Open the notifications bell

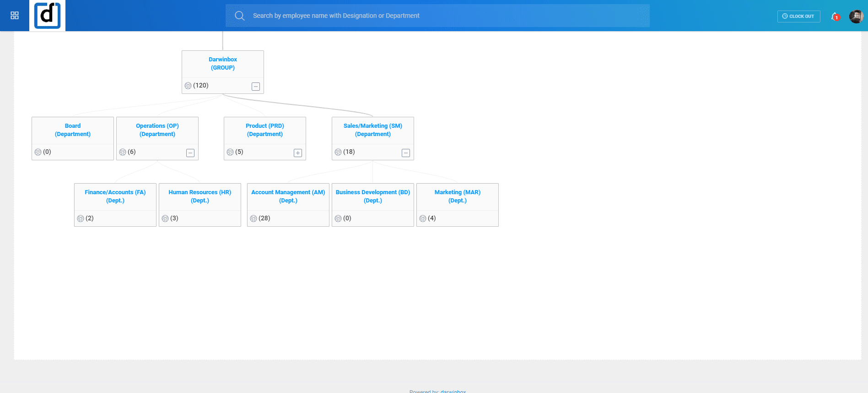pyautogui.click(x=835, y=16)
